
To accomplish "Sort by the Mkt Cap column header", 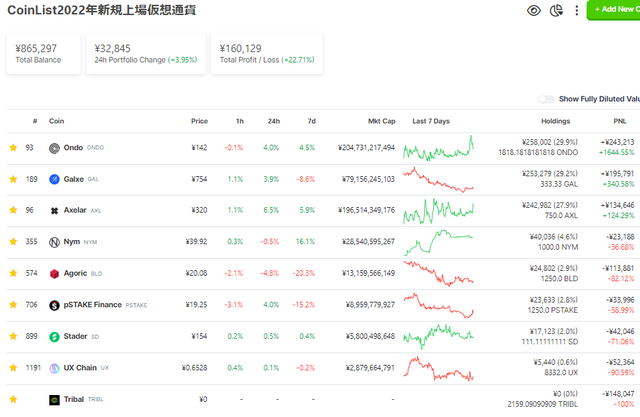I will tap(381, 121).
